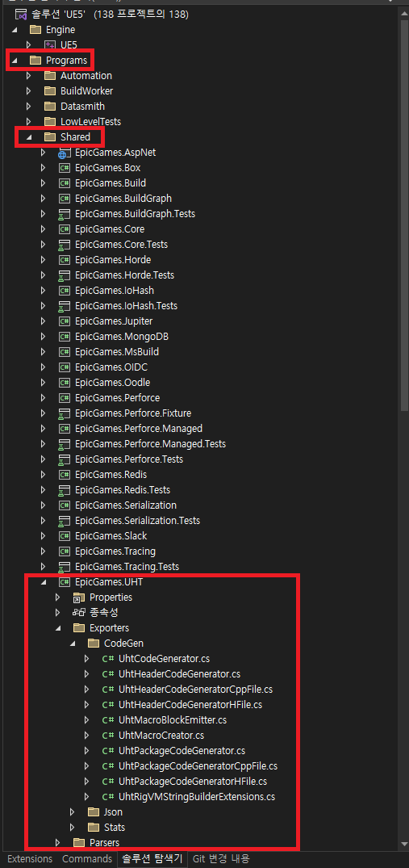The image size is (409, 868).
Task: Expand the Json folder node
Action: point(73,812)
